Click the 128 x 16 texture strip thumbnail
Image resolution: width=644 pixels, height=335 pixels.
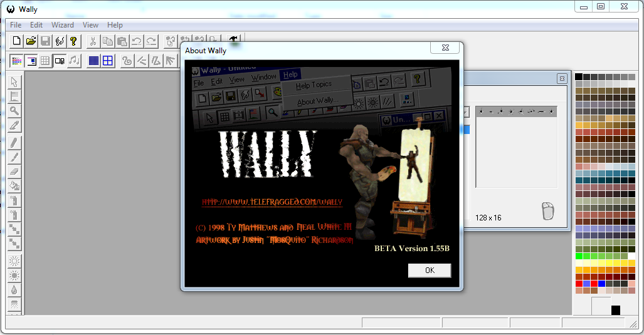click(x=516, y=111)
